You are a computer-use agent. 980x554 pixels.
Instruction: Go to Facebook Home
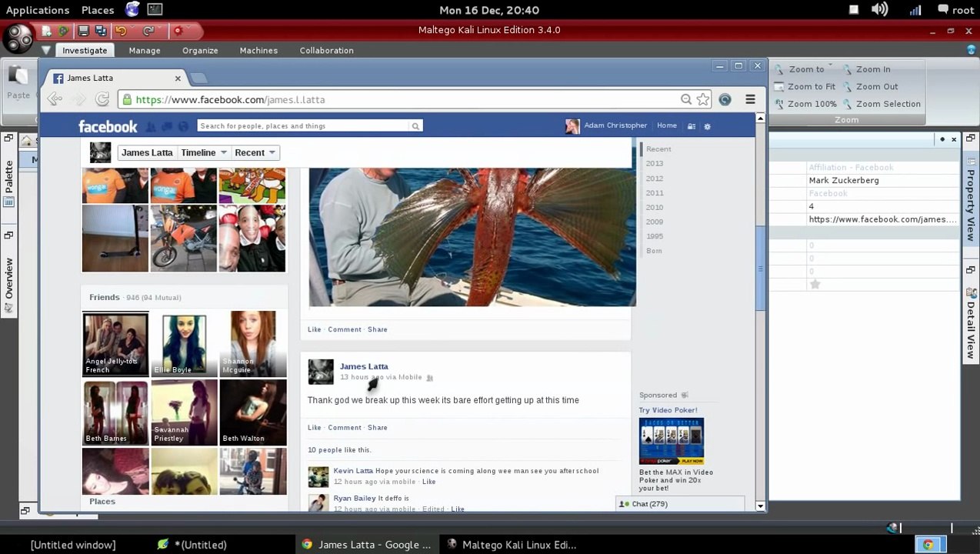pos(667,125)
